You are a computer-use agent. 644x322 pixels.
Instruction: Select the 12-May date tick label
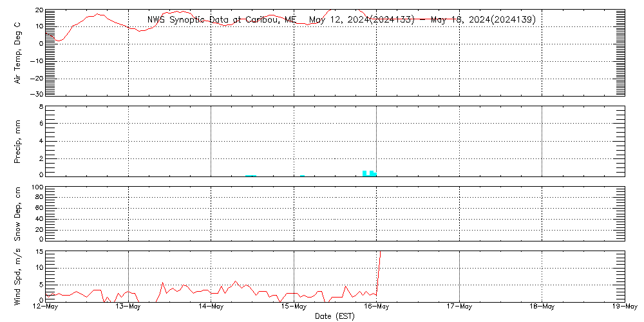coord(46,307)
